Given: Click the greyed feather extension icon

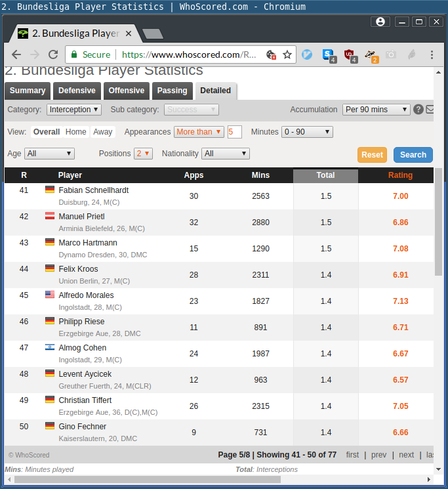Looking at the screenshot, I should (411, 54).
